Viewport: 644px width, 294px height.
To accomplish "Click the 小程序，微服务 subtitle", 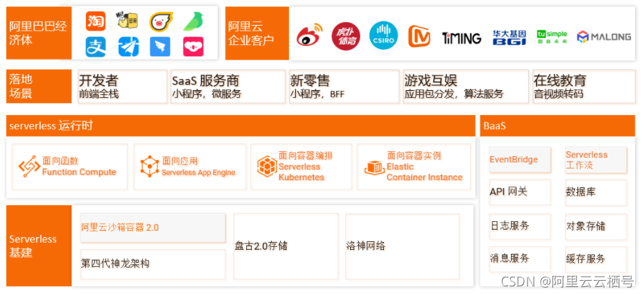I will 207,94.
